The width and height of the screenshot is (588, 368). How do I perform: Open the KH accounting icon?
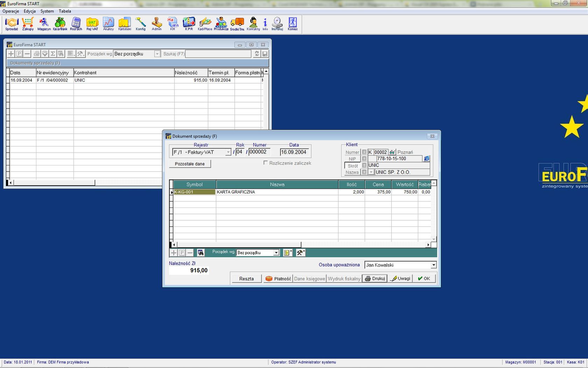pyautogui.click(x=173, y=24)
